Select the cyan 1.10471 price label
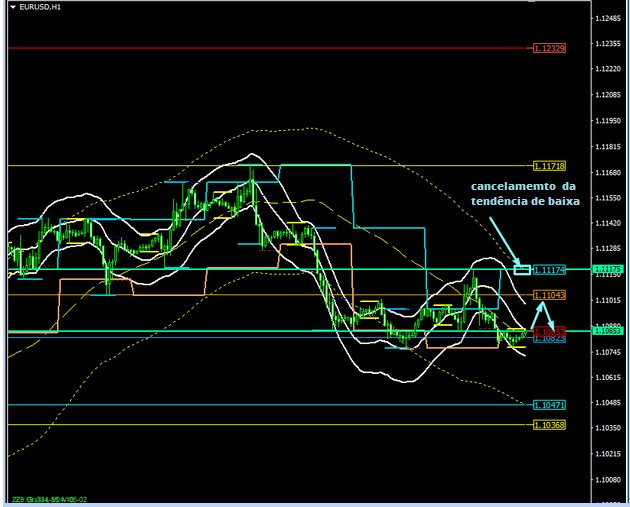The image size is (630, 507). [549, 405]
